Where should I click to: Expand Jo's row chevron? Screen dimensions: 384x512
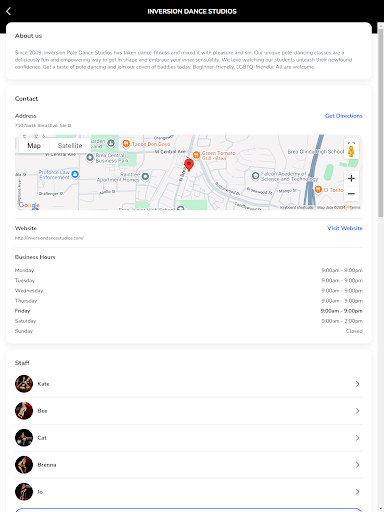357,492
